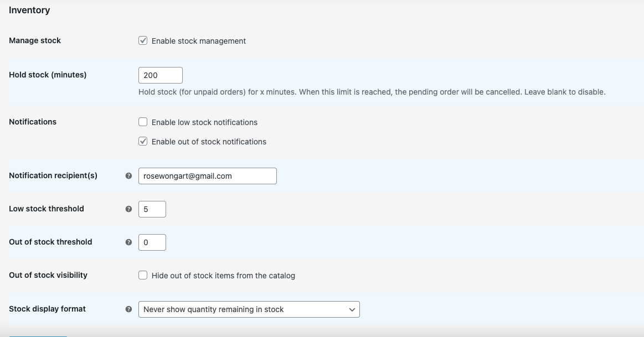
Task: Select the Low stock threshold input showing 5
Action: [152, 209]
